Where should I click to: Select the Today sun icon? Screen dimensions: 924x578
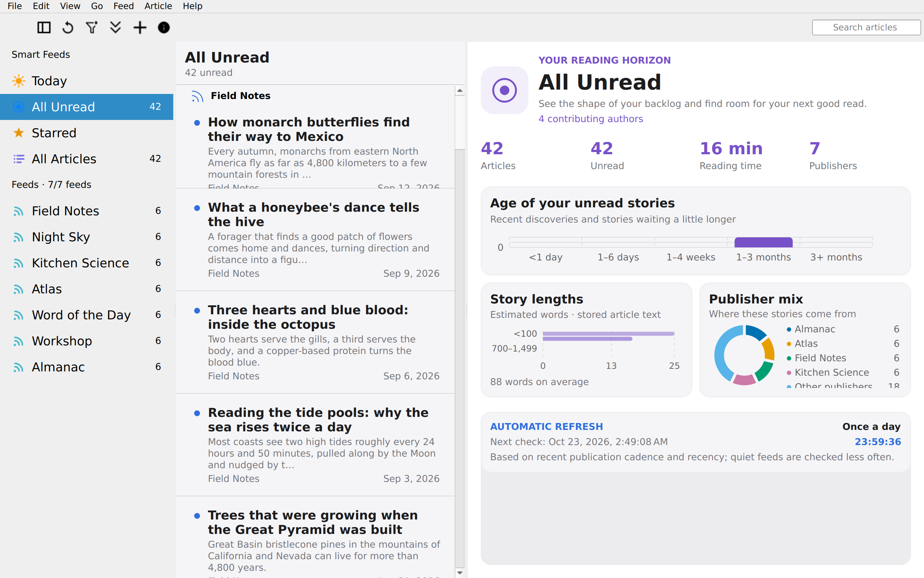coord(18,81)
